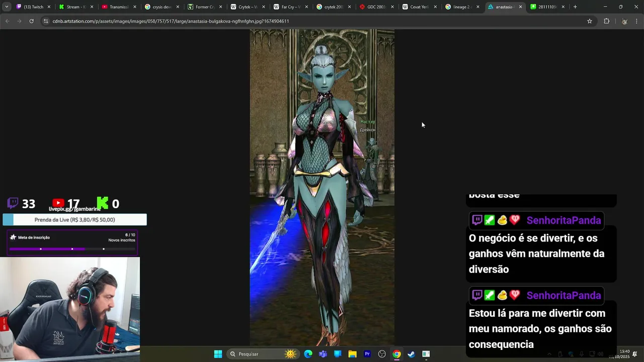Viewport: 644px width, 362px height.
Task: Close the Crytek Wikipedia tab
Action: click(263, 7)
